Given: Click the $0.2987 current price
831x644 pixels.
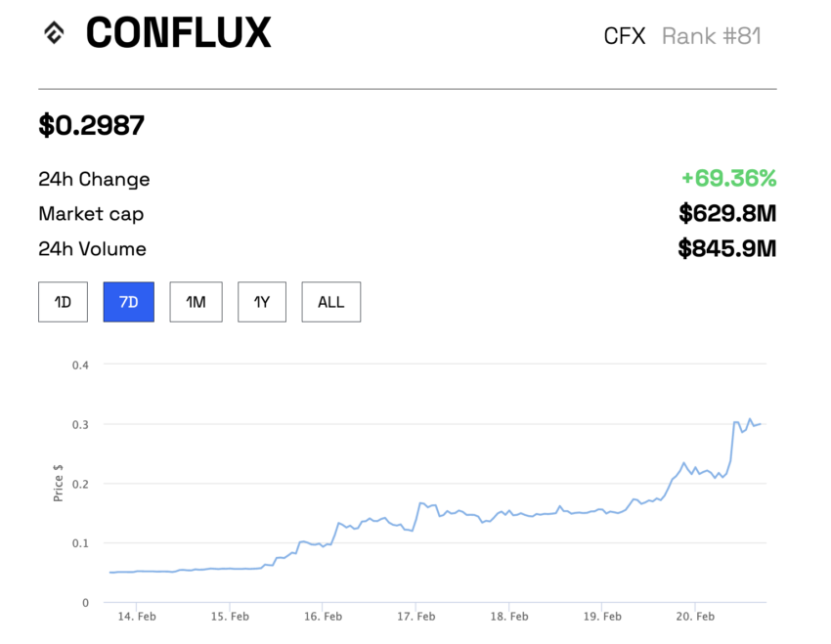Looking at the screenshot, I should coord(91,125).
